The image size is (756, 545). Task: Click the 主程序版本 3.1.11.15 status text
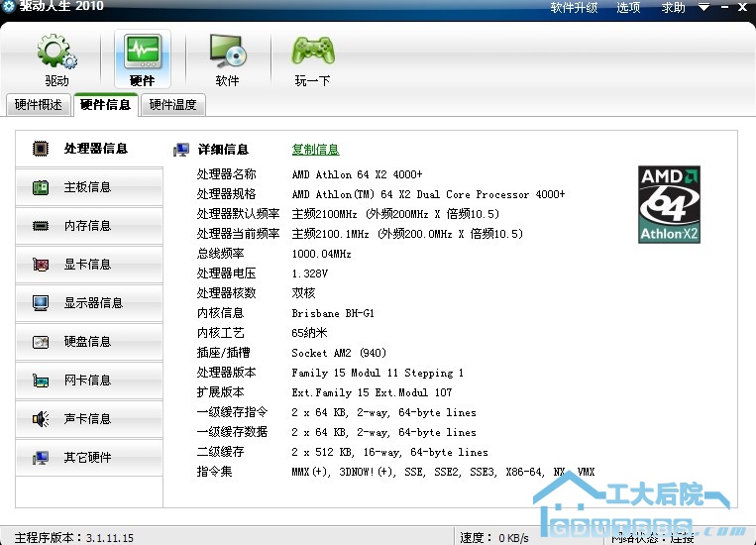(73, 537)
